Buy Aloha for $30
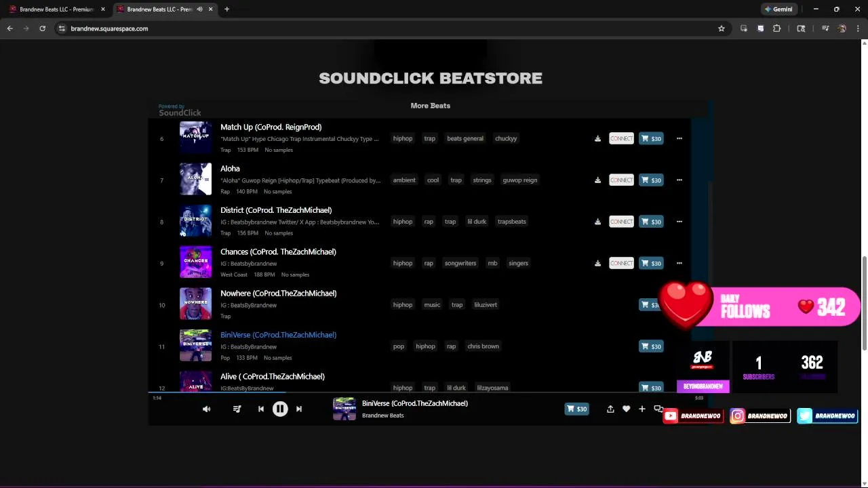Image resolution: width=868 pixels, height=488 pixels. [x=651, y=180]
